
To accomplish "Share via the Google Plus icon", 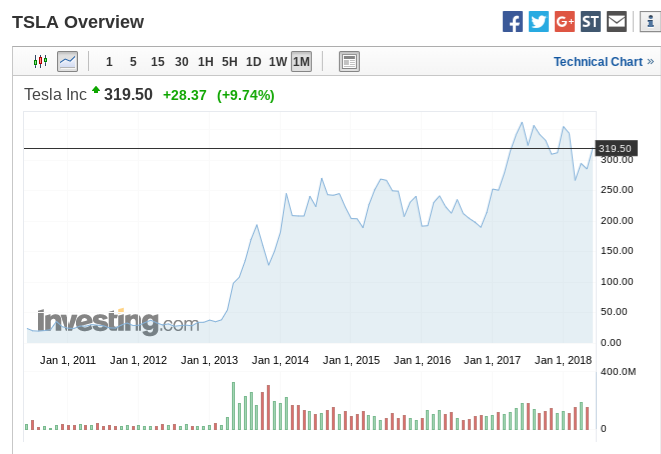I will (565, 21).
